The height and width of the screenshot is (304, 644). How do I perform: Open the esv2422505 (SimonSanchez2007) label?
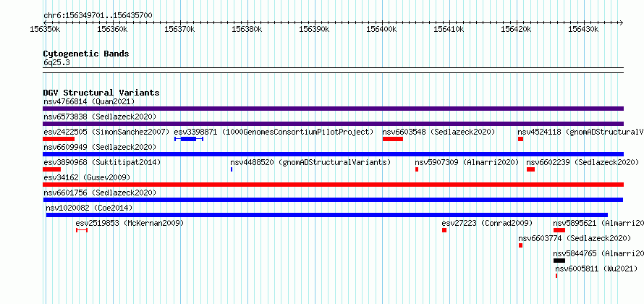pyautogui.click(x=107, y=132)
